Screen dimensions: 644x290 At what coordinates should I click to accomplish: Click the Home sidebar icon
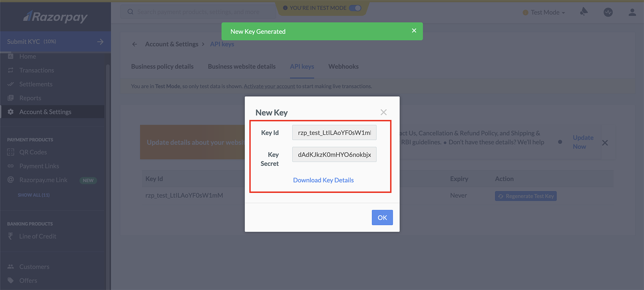coord(11,56)
